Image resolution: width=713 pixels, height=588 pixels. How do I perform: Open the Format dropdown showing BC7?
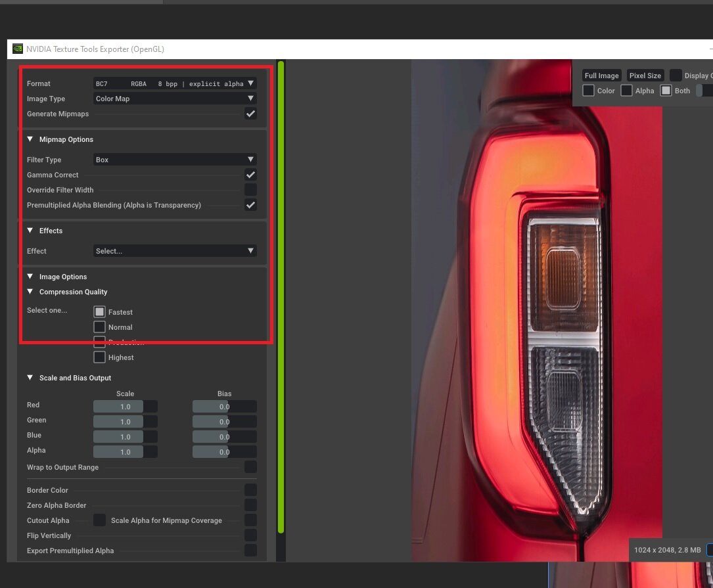[x=175, y=83]
